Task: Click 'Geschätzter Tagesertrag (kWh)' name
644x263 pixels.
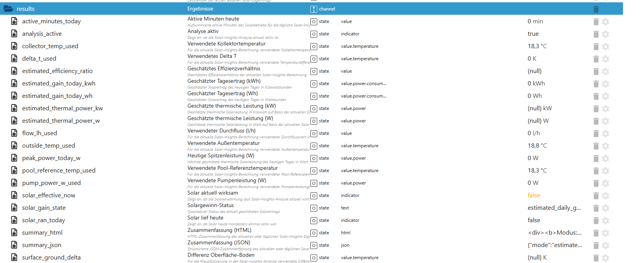Action: pyautogui.click(x=224, y=81)
